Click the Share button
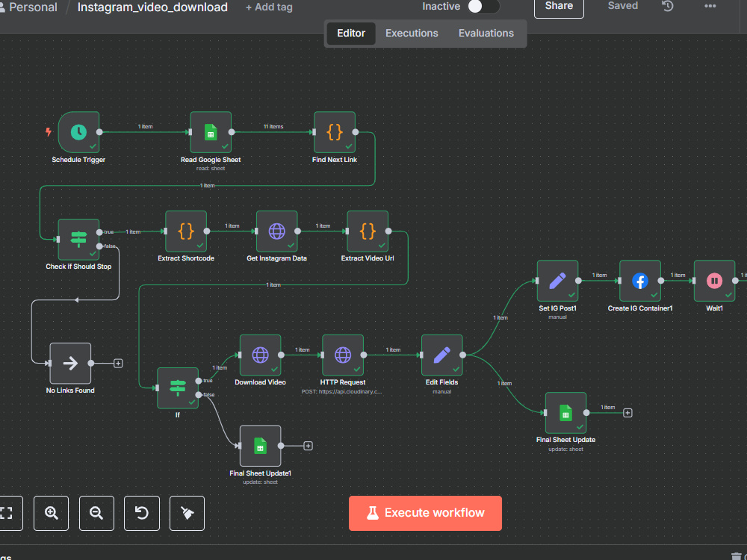 [559, 7]
